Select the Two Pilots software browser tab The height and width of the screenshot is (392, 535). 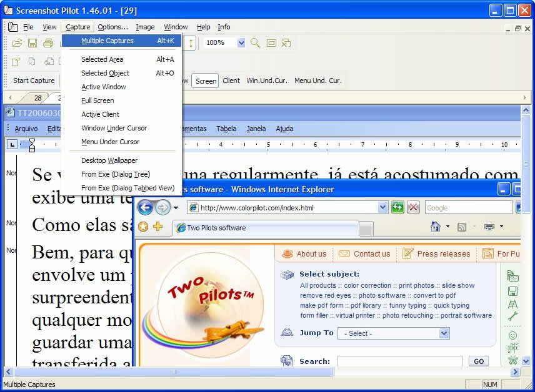click(x=266, y=228)
